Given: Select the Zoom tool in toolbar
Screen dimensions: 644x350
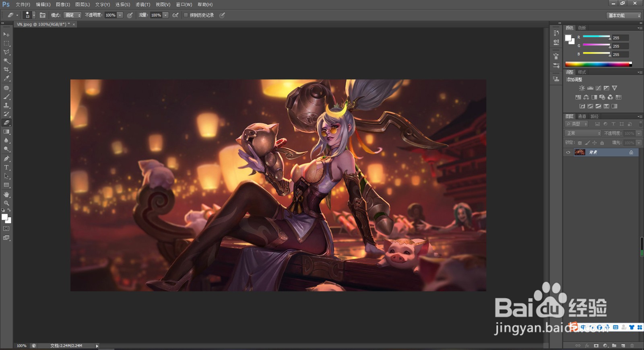Looking at the screenshot, I should pos(6,203).
